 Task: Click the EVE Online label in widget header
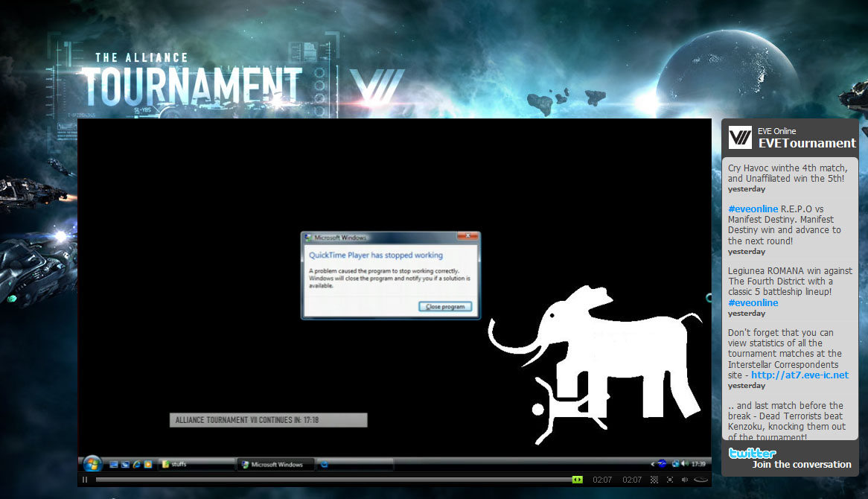(x=776, y=131)
